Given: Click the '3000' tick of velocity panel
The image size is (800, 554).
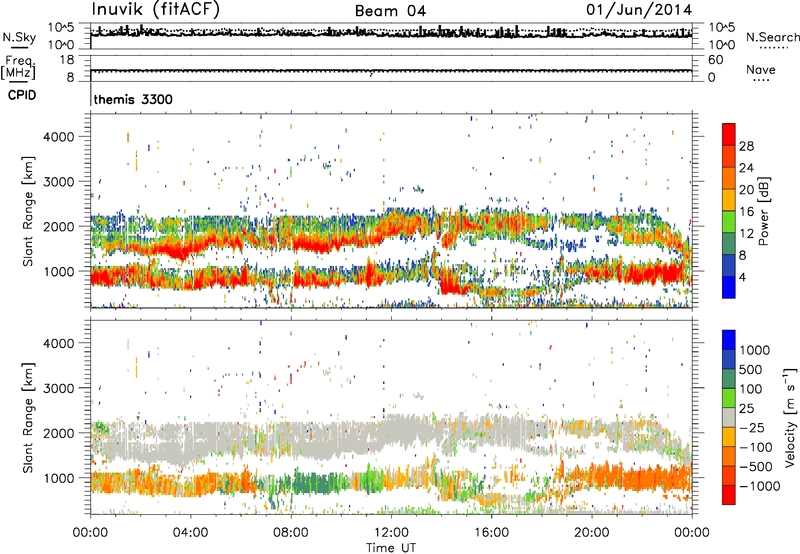Looking at the screenshot, I should (x=58, y=388).
